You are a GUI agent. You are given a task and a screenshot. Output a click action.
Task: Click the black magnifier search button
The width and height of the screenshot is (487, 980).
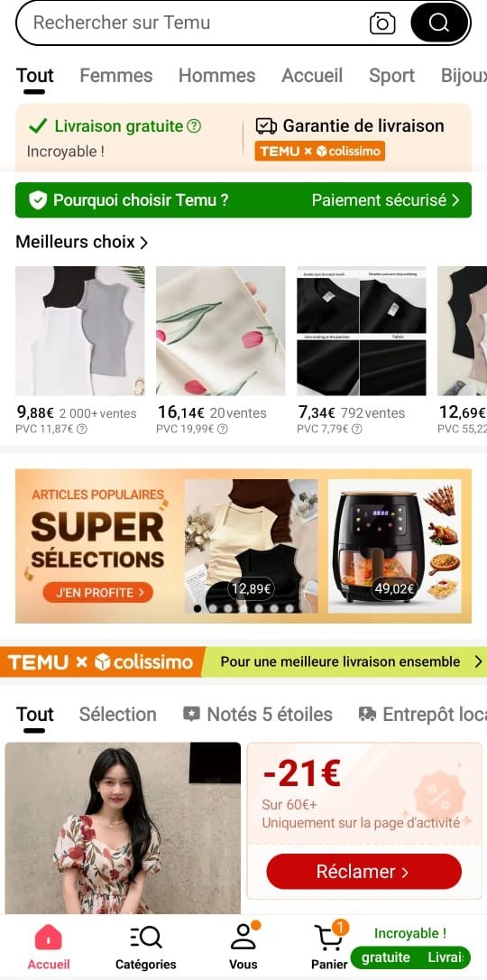[439, 23]
